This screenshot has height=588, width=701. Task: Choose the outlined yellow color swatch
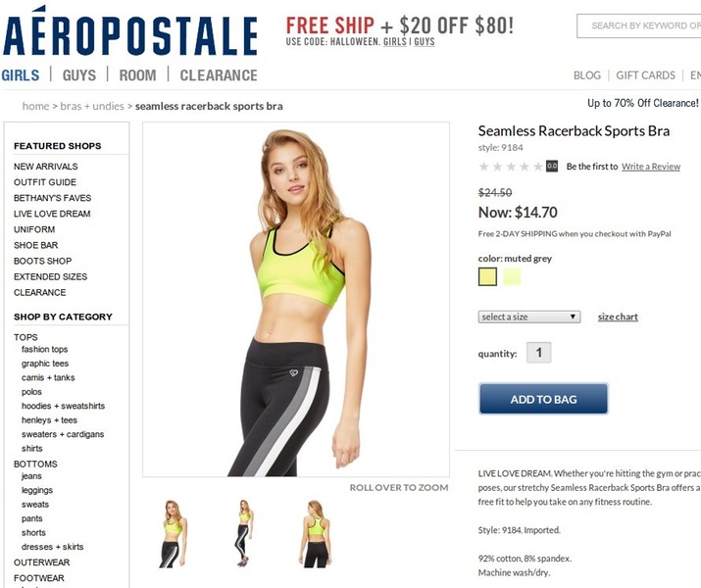coord(487,276)
